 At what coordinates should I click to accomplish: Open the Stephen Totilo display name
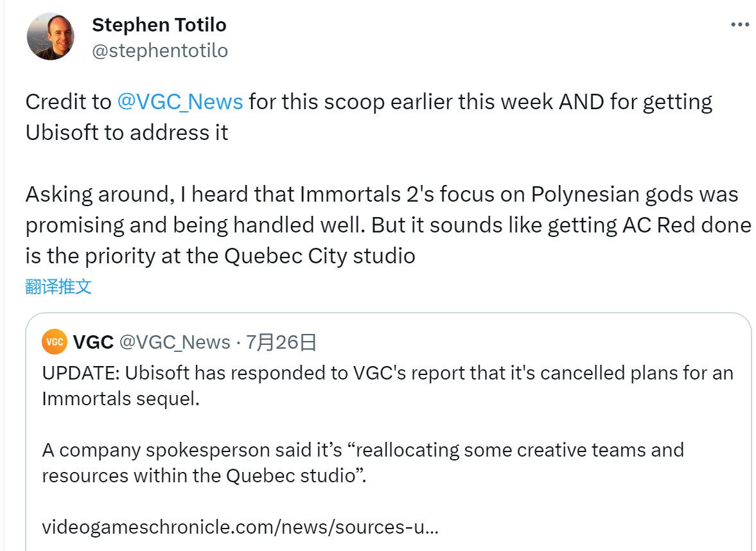(x=159, y=25)
